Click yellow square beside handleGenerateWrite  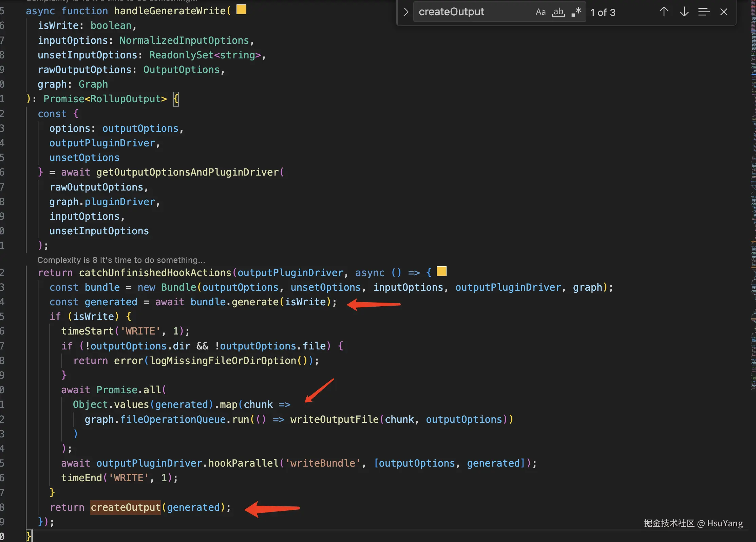tap(241, 10)
